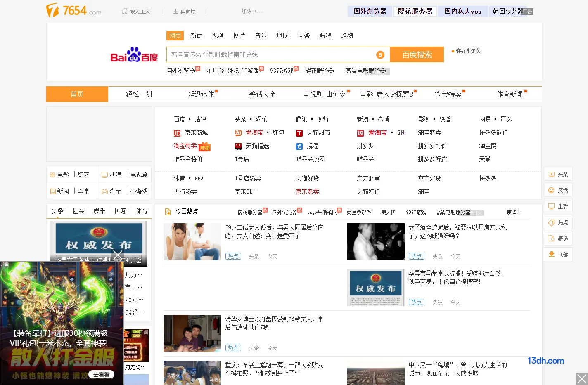Screen dimensions: 588x385
Task: Open thumbnail for 39岁二婚女人 article
Action: point(192,242)
